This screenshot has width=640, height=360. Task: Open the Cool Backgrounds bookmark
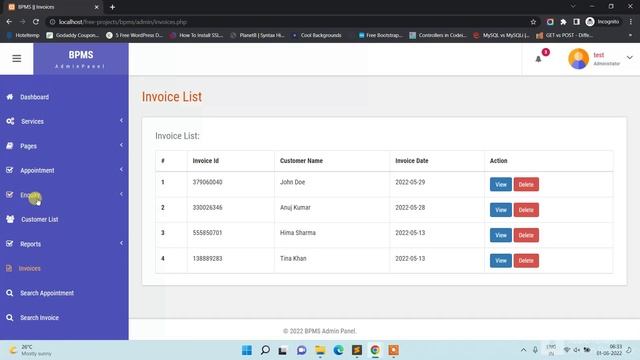click(317, 36)
